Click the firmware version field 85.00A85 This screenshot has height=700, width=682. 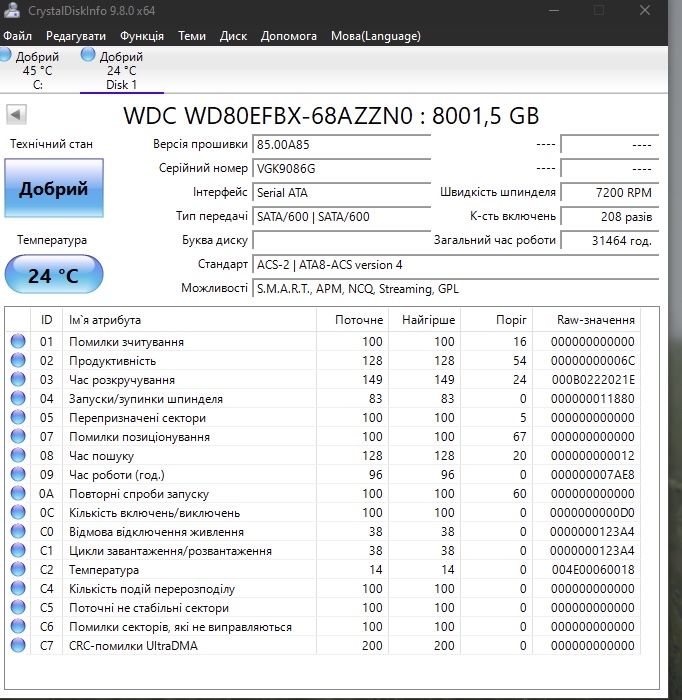pos(341,145)
